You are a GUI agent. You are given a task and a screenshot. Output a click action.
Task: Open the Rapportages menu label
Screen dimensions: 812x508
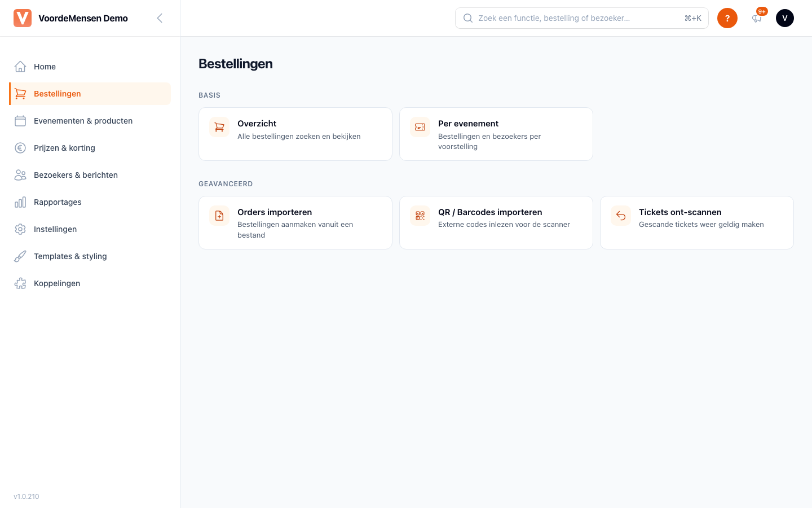[58, 202]
